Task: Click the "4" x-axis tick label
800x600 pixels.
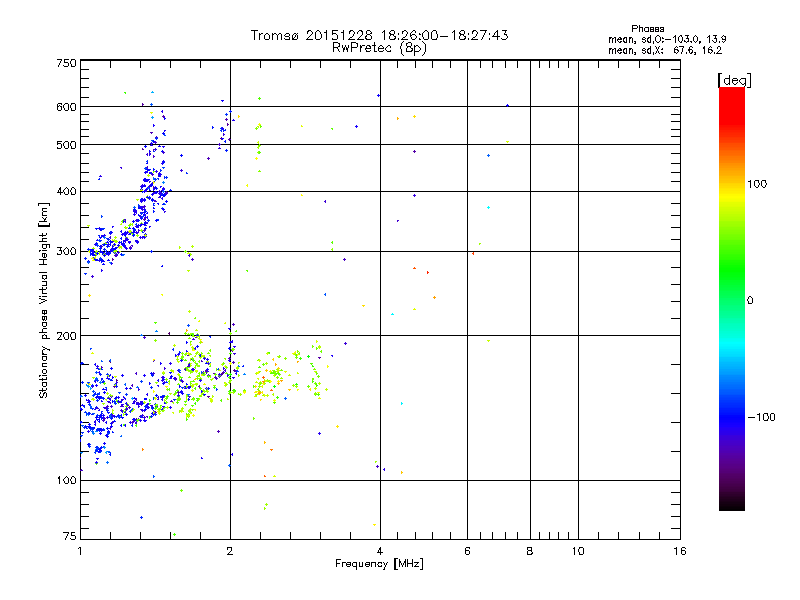Action: (380, 551)
